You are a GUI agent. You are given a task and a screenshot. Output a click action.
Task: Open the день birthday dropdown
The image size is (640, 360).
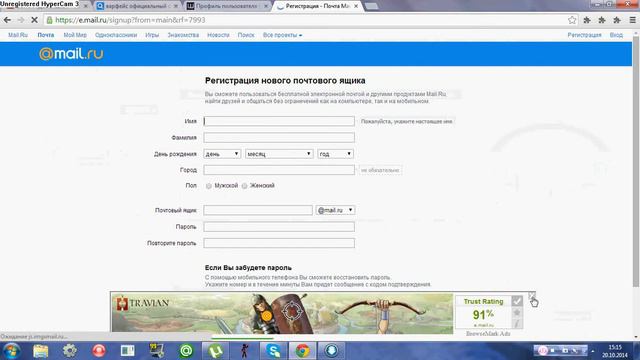222,154
